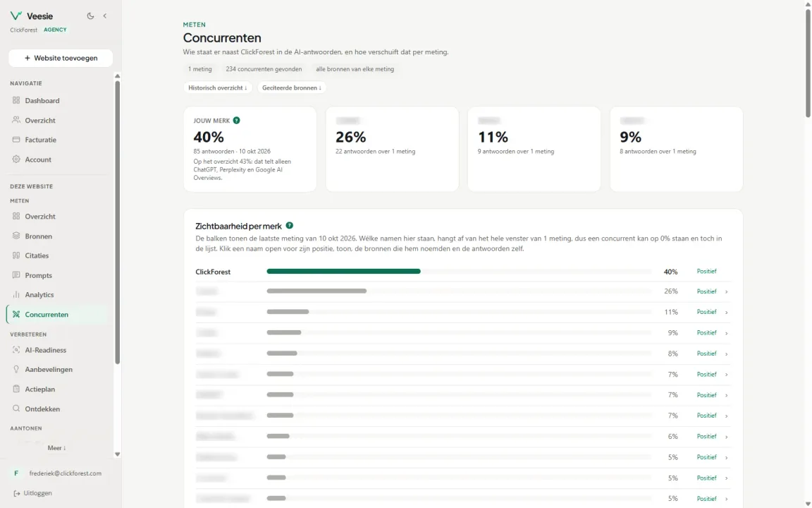
Task: Click the Zichtbaarheid per merk help icon
Action: click(290, 226)
